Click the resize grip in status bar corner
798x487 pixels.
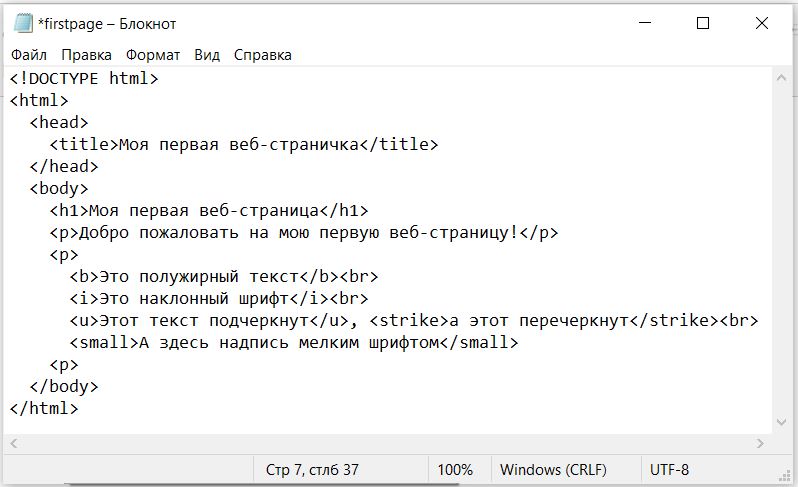click(785, 475)
